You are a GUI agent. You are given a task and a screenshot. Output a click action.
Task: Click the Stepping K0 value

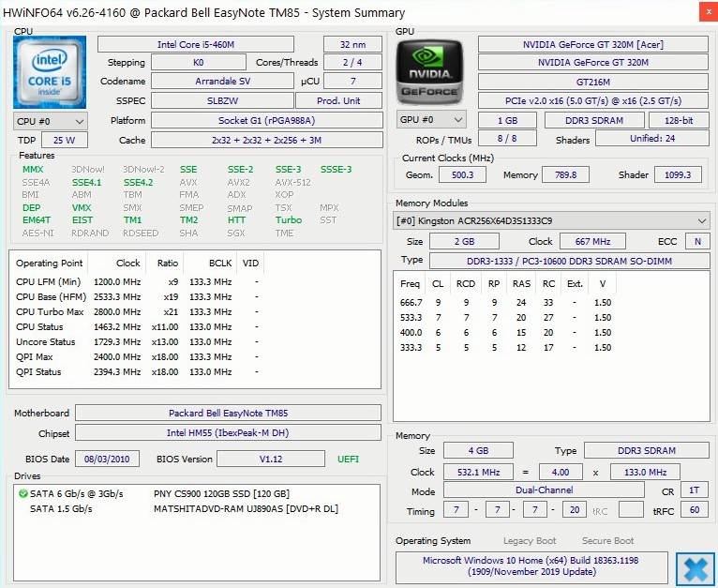(199, 62)
